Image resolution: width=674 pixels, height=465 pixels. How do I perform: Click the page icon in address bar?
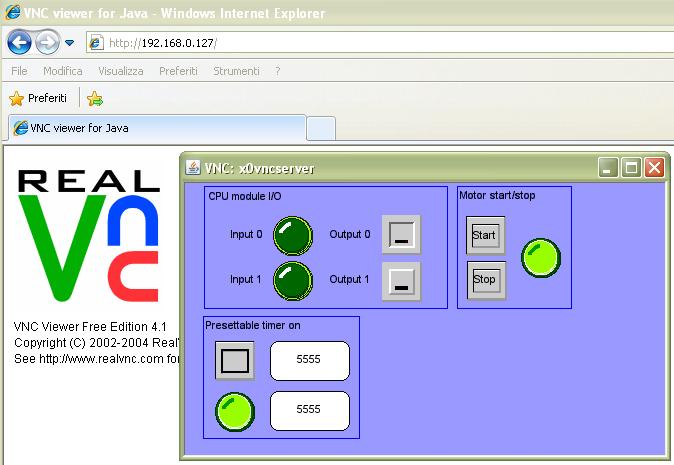tap(96, 43)
